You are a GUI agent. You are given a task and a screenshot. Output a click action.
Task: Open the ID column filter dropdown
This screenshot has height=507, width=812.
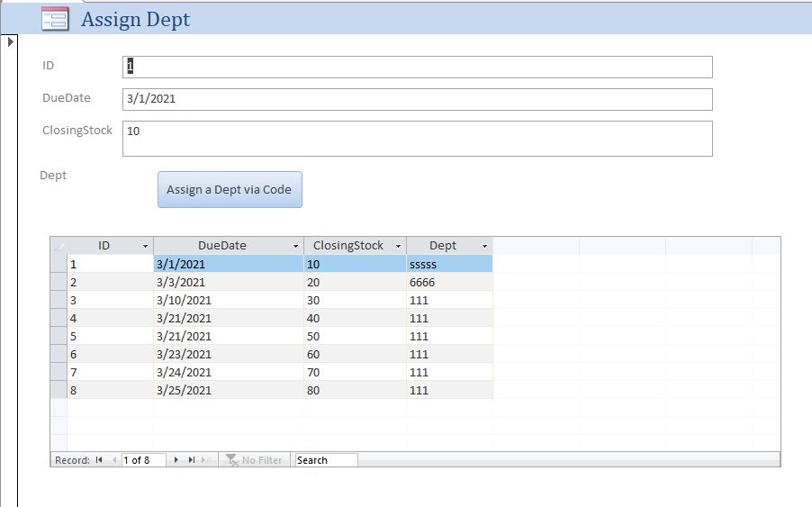pyautogui.click(x=146, y=246)
